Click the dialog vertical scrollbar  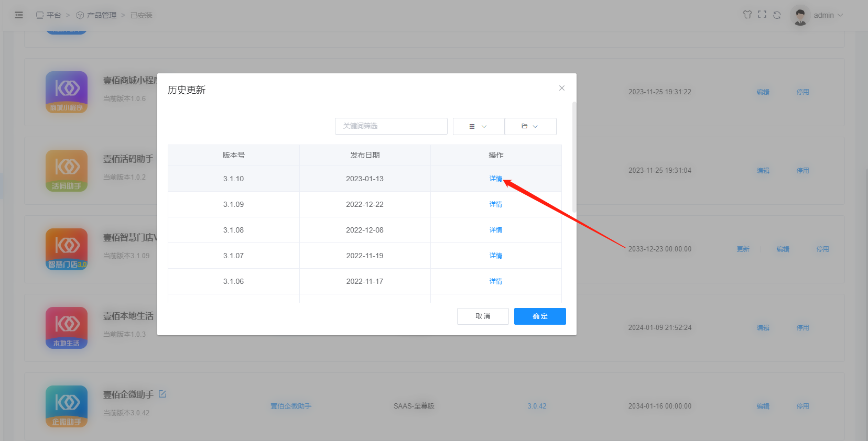tap(574, 157)
